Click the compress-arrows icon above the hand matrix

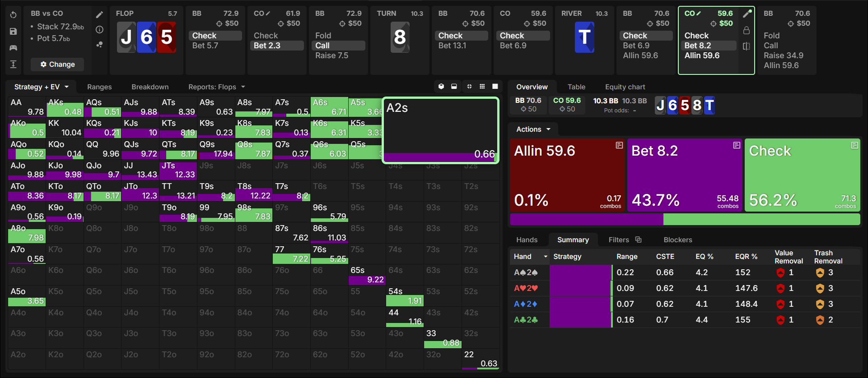pyautogui.click(x=469, y=87)
